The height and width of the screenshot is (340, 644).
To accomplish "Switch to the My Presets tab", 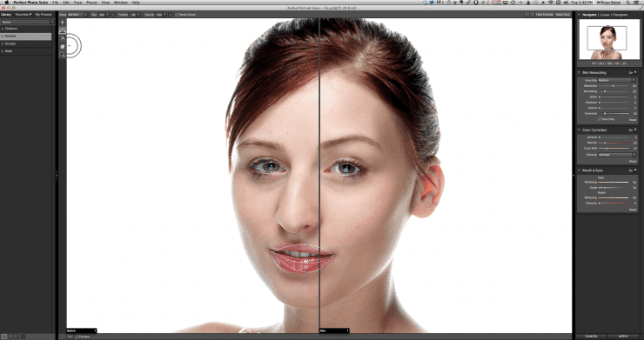I will [44, 15].
